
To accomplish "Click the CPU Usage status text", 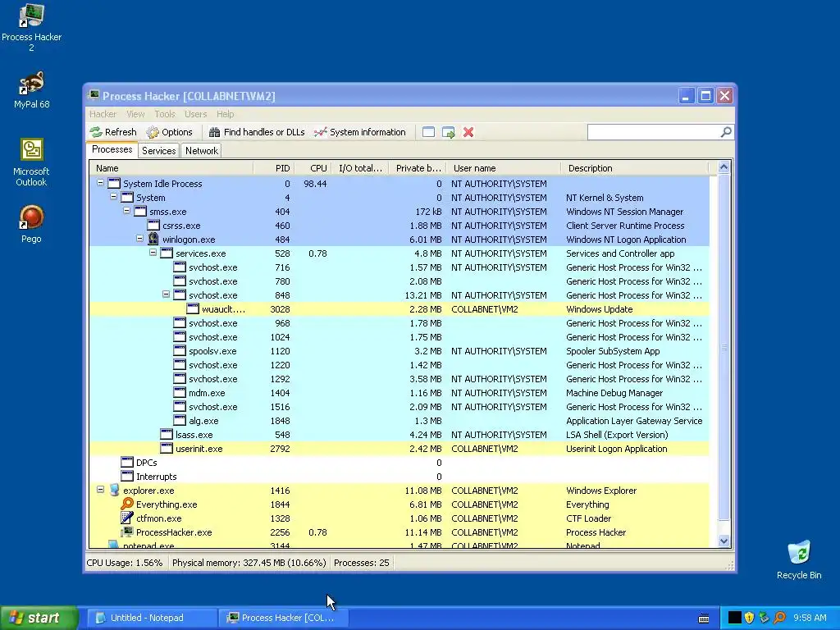I will 125,563.
